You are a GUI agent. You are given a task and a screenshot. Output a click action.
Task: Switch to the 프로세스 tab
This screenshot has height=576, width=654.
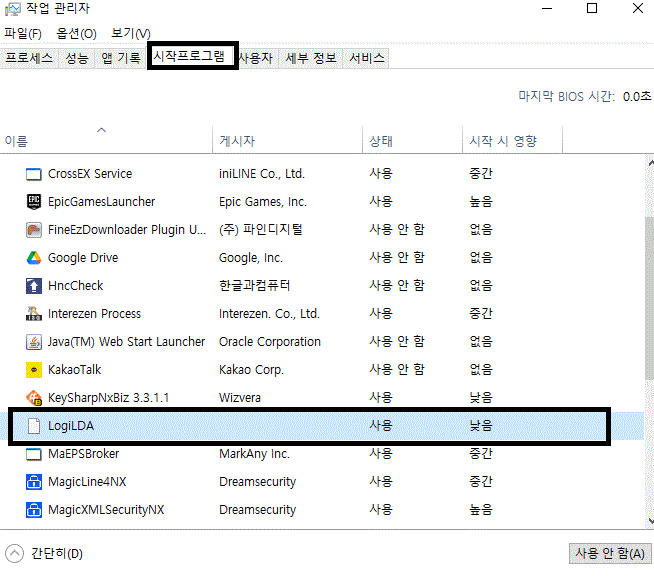tap(29, 58)
